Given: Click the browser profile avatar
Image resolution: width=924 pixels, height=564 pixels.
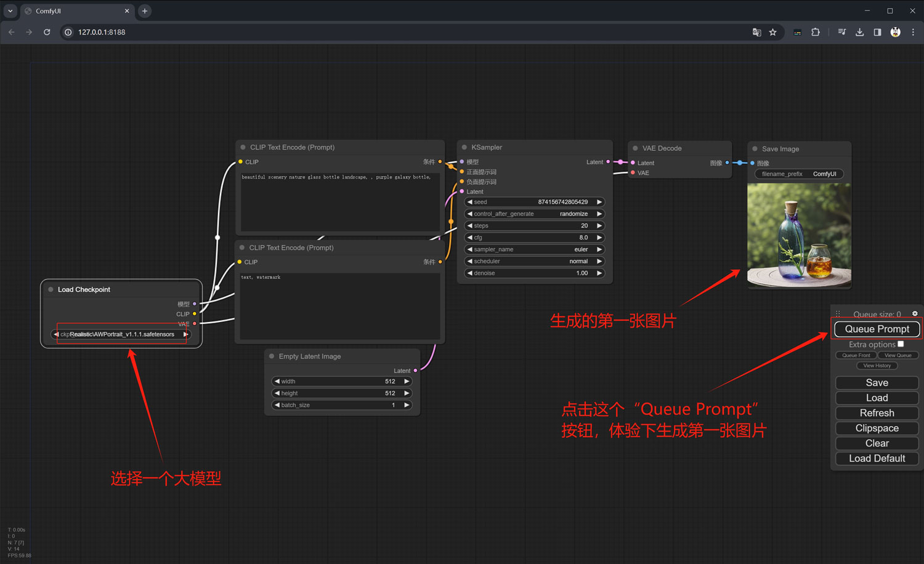Looking at the screenshot, I should point(895,32).
